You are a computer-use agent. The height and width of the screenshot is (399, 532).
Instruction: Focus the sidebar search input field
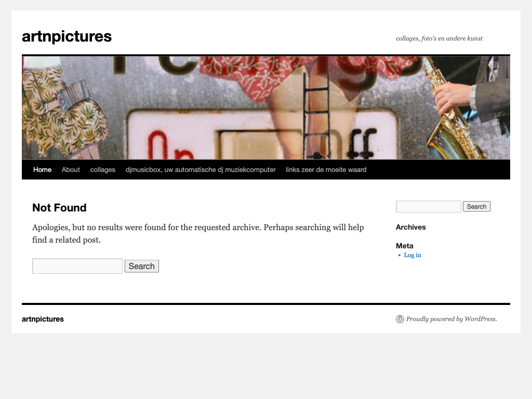(428, 207)
